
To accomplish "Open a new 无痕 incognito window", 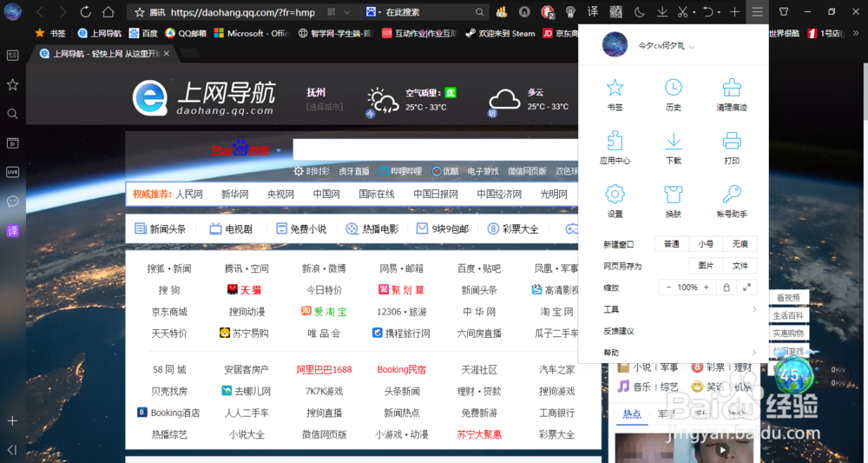I will [740, 244].
